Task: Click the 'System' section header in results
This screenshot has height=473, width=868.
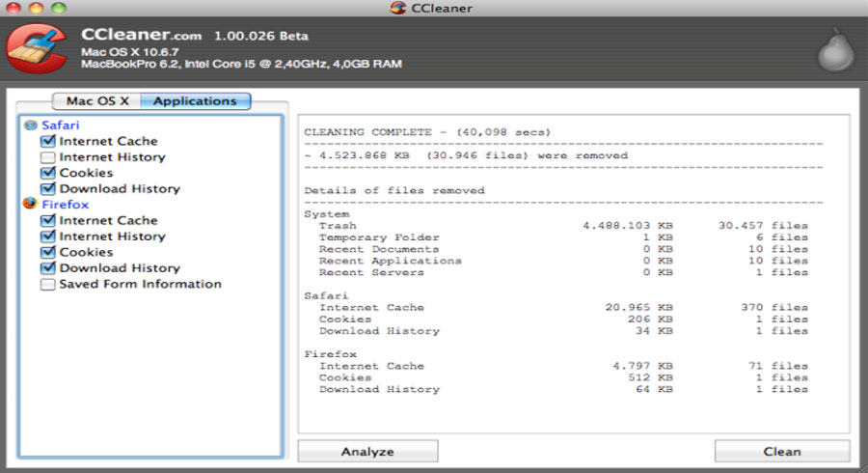Action: pyautogui.click(x=327, y=213)
